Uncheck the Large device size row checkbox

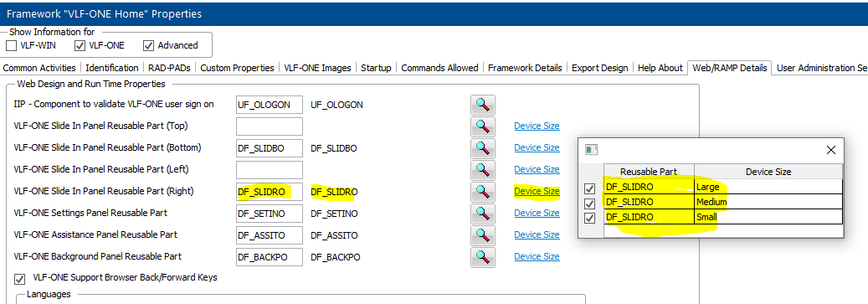[589, 189]
